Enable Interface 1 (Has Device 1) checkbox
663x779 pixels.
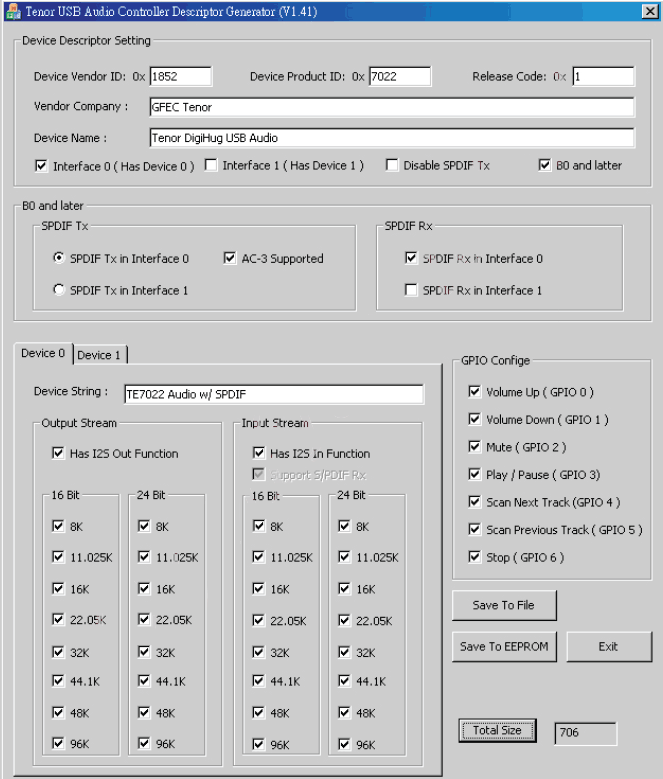point(211,165)
